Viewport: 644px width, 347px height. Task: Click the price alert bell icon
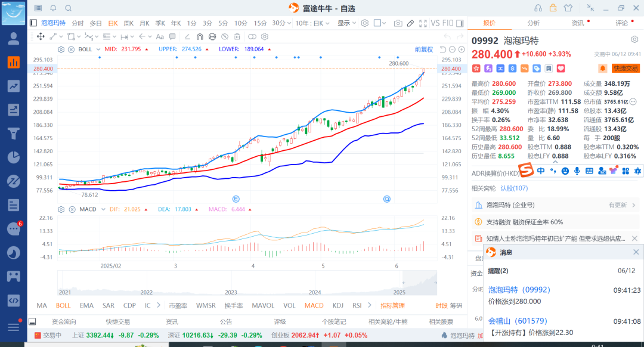603,69
